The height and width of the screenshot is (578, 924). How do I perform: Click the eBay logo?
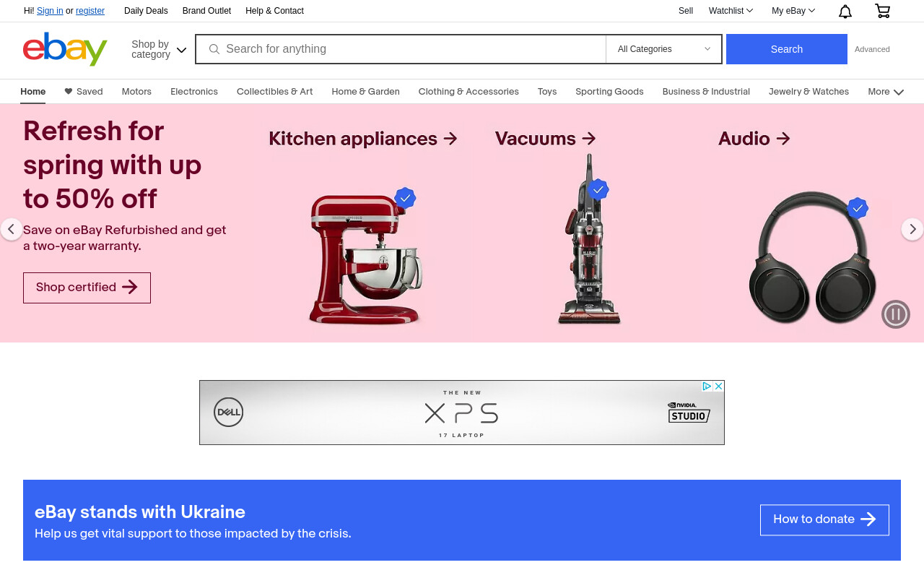(x=65, y=49)
